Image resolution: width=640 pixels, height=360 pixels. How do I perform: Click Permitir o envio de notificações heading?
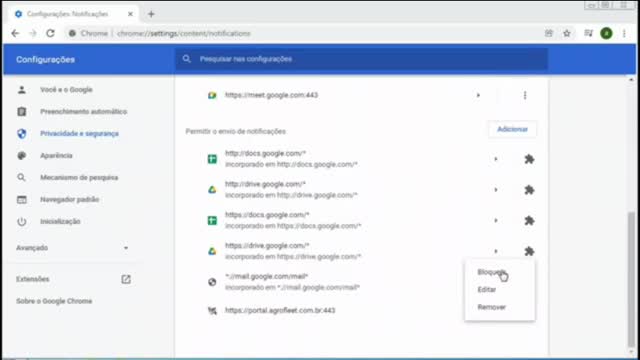pyautogui.click(x=236, y=131)
